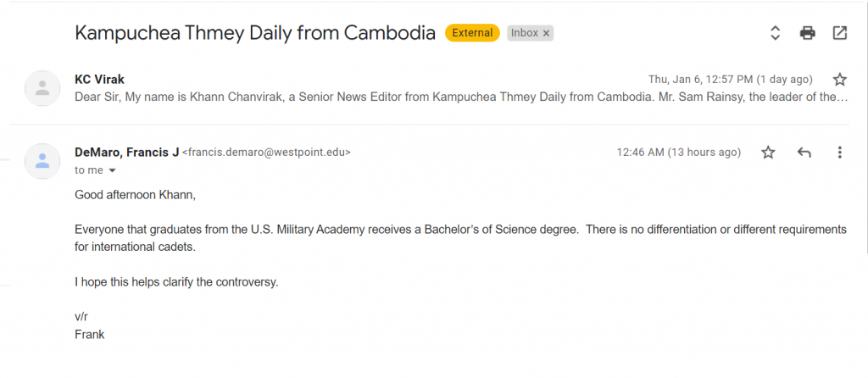
Task: Click Francis DeMaro's avatar picture
Action: point(42,161)
